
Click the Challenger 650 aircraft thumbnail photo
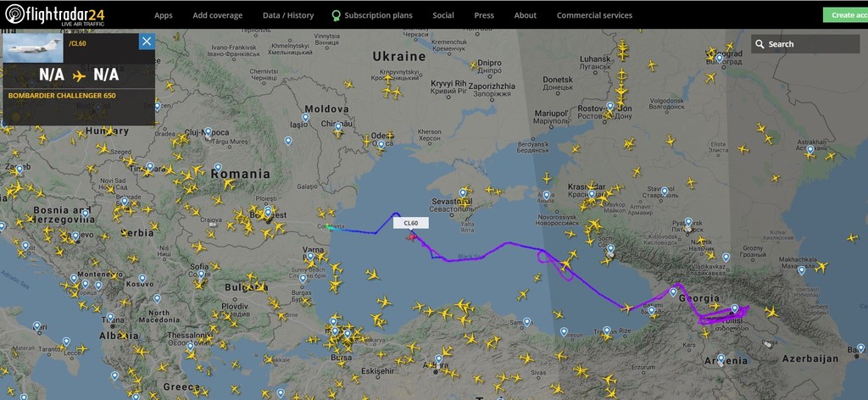click(x=33, y=48)
